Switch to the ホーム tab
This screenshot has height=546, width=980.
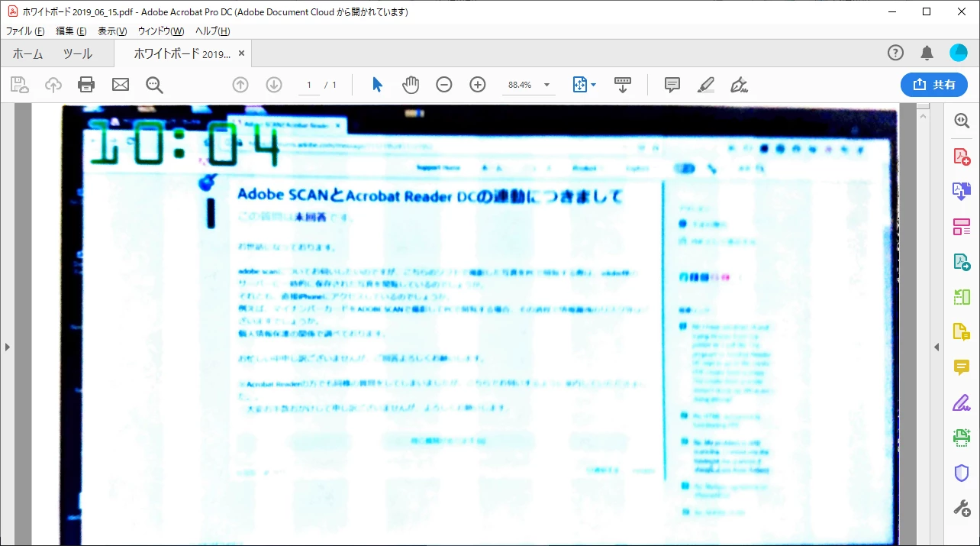(x=28, y=53)
